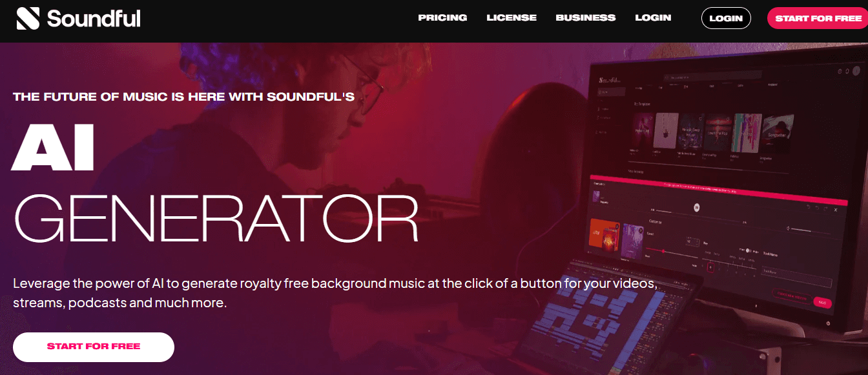Screen dimensions: 868x375
Task: Go to the LICENSE menu item
Action: click(512, 17)
